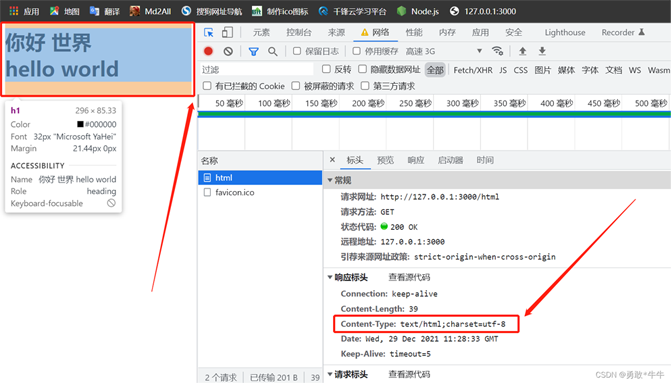Collapse the 常规 section
This screenshot has width=671, height=383.
(x=330, y=180)
